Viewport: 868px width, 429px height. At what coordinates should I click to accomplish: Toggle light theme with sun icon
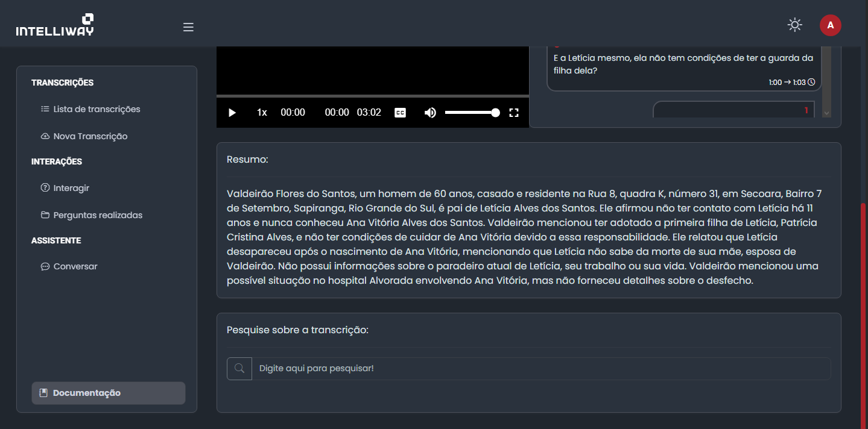[795, 25]
